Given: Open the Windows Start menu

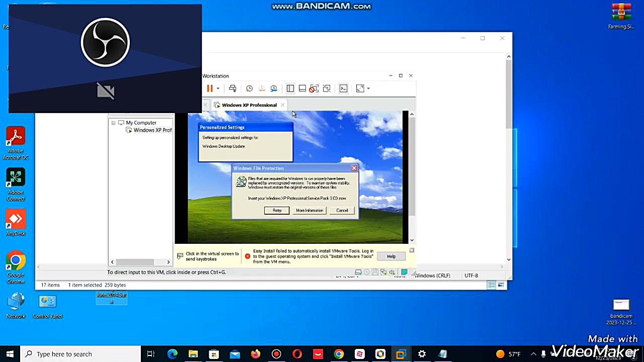Looking at the screenshot, I should point(10,354).
